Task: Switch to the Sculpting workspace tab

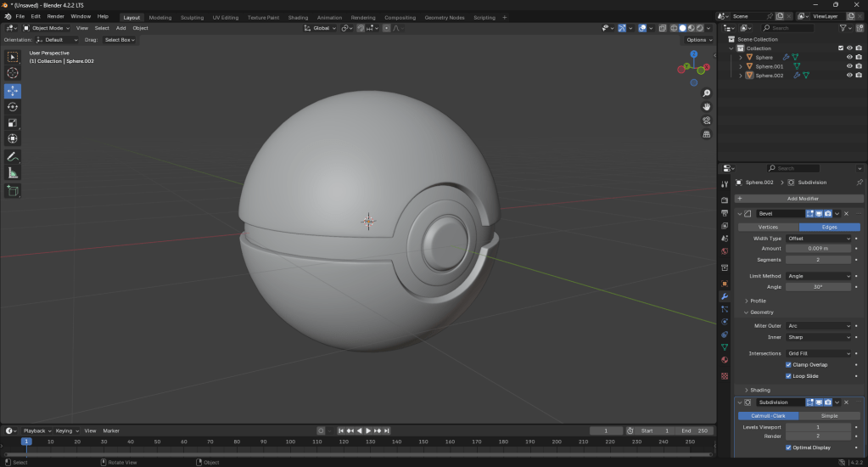Action: tap(192, 17)
